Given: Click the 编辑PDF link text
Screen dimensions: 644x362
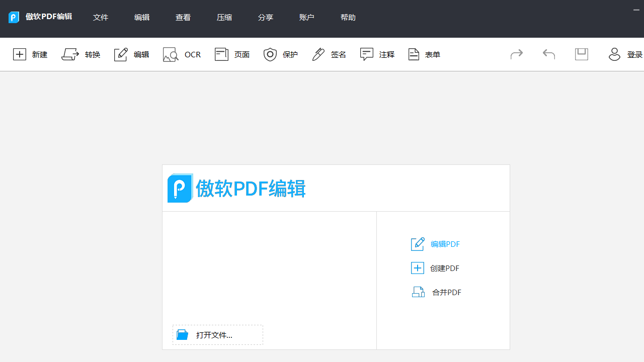Looking at the screenshot, I should tap(445, 244).
